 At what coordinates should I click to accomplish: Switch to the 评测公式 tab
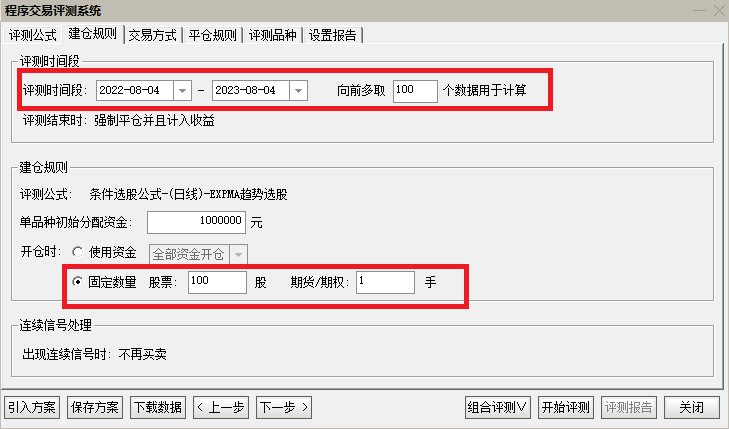[34, 34]
